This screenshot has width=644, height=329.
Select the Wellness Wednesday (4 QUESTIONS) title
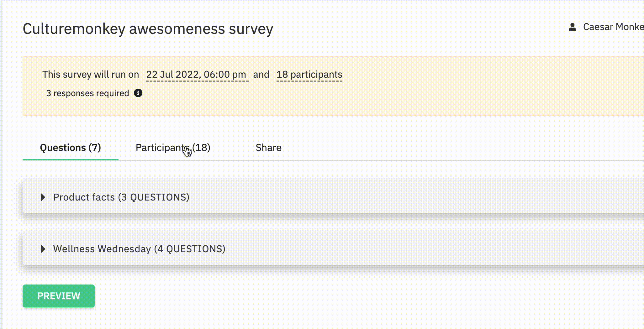(139, 249)
